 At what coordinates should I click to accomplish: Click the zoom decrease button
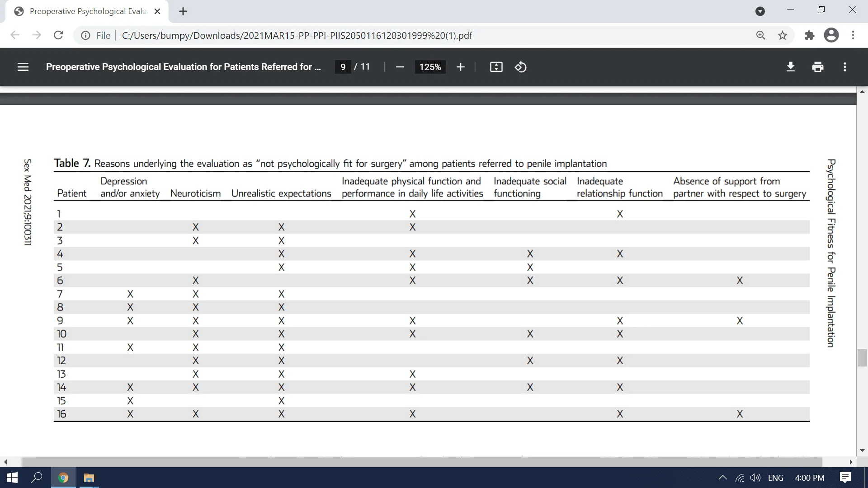[400, 67]
